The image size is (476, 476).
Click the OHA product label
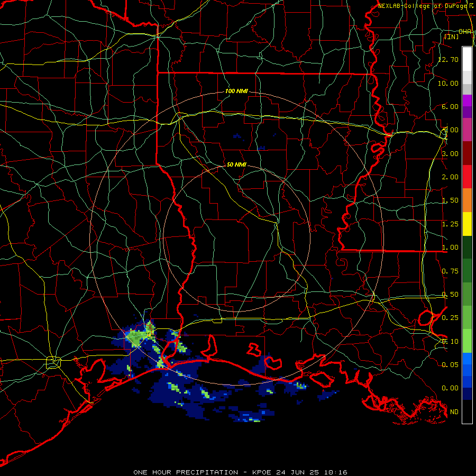(464, 31)
